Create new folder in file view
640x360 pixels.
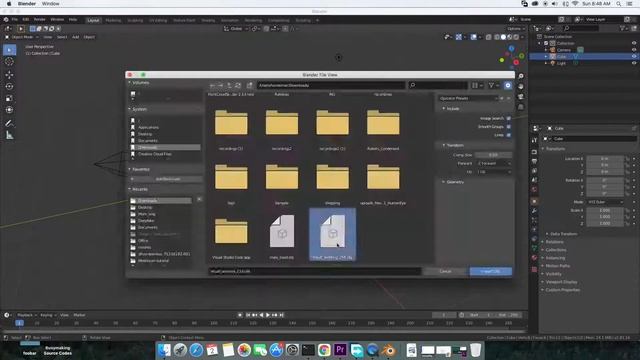[249, 85]
